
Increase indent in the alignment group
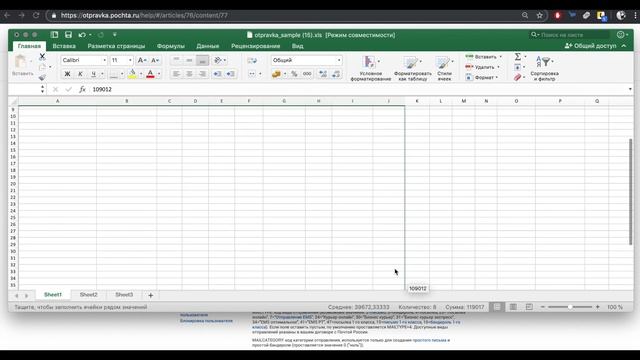[230, 74]
